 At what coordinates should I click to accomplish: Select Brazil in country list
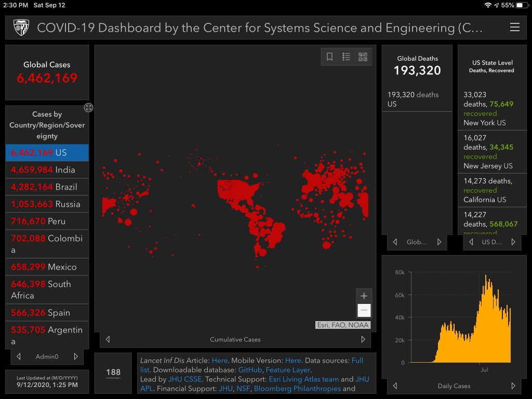(x=47, y=187)
